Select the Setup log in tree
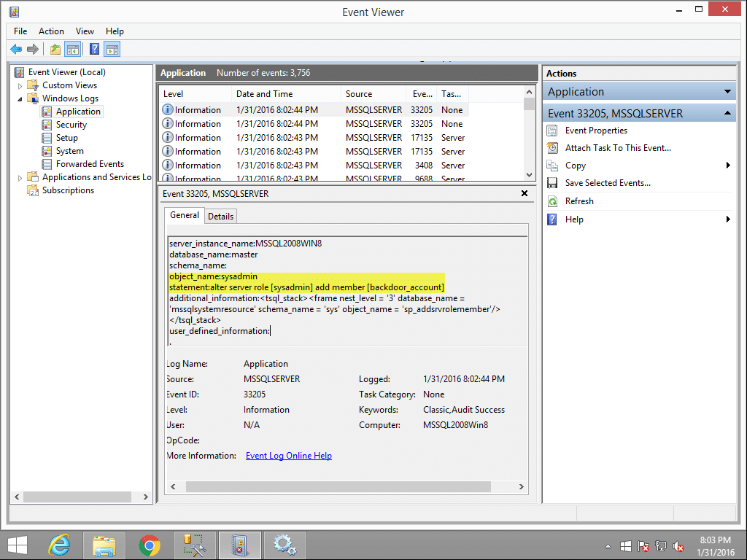 click(x=66, y=138)
